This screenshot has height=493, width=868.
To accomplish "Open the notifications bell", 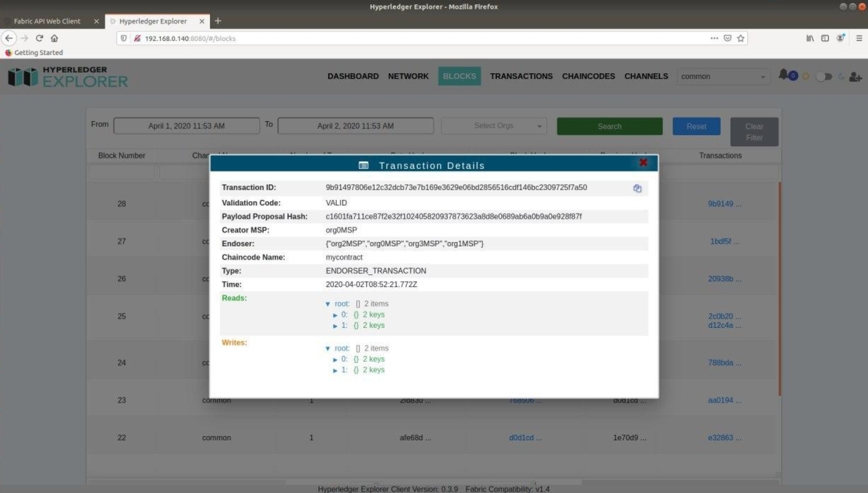I will (x=783, y=75).
